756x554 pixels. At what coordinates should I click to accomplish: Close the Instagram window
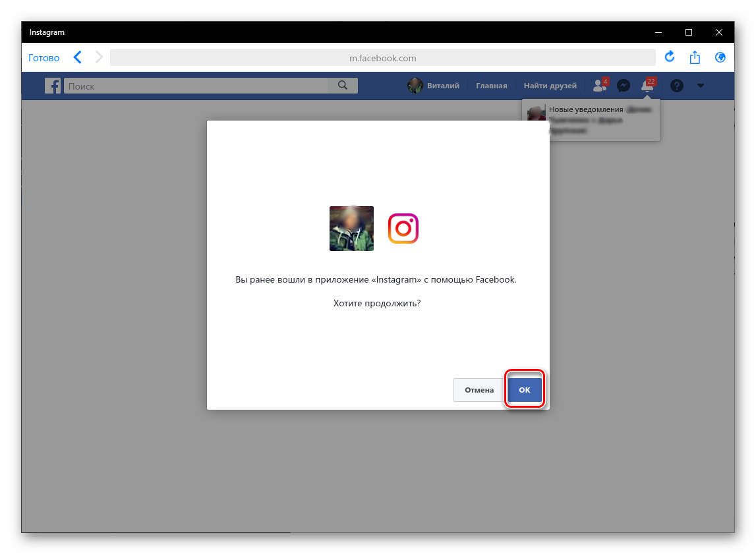click(x=719, y=32)
